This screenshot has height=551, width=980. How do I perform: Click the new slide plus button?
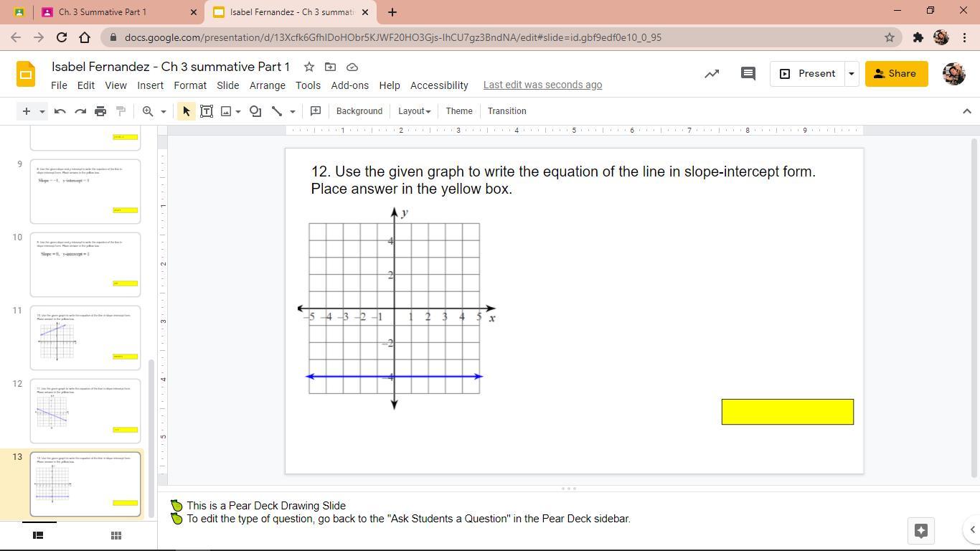click(27, 111)
